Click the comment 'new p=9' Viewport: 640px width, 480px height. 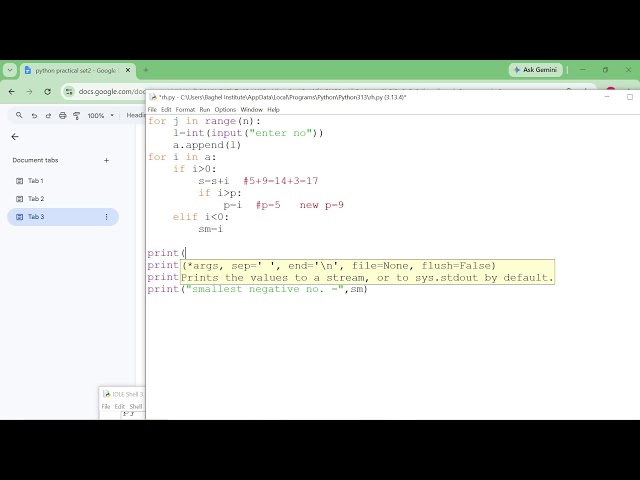click(x=322, y=205)
